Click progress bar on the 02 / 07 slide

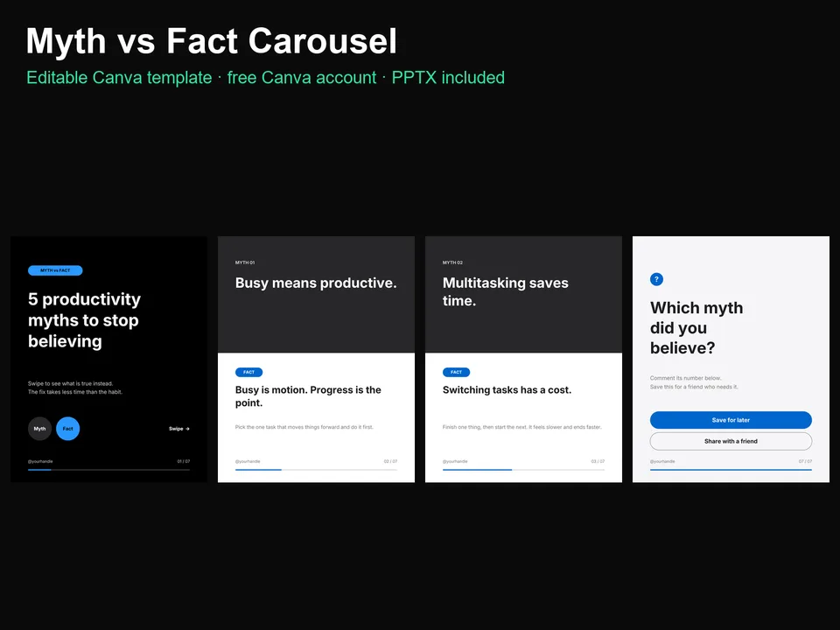(316, 470)
